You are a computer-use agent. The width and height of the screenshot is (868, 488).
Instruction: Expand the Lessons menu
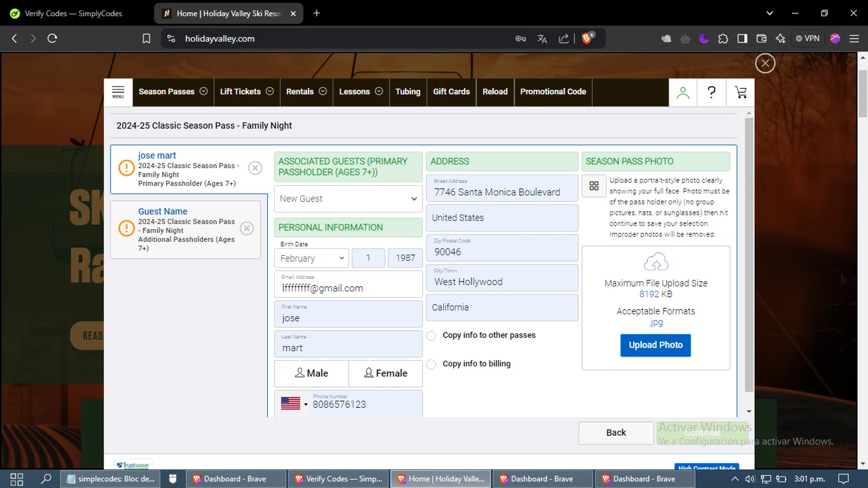(x=361, y=92)
